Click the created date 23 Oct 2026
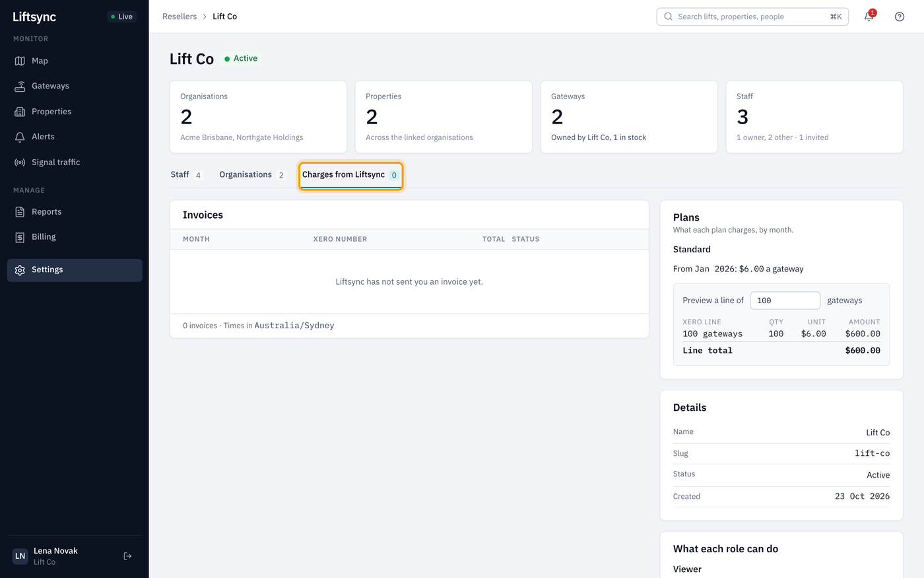924x578 pixels. click(x=862, y=496)
